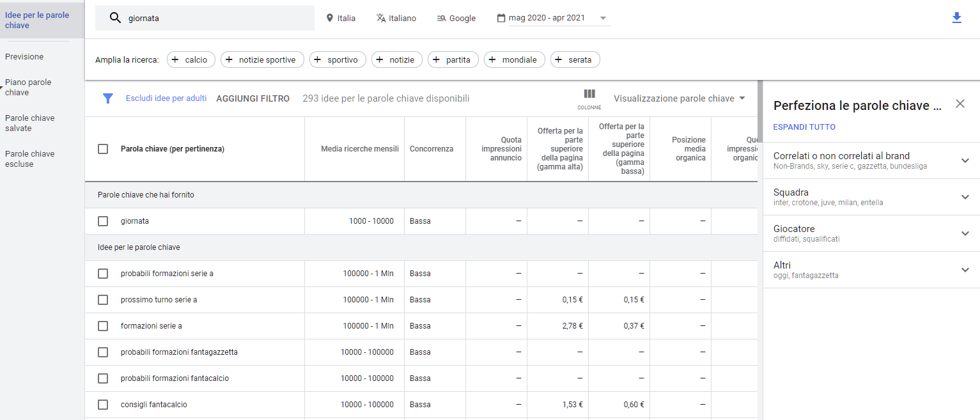The image size is (980, 420).
Task: Tick the checkbox for 'giornata' row
Action: 103,221
